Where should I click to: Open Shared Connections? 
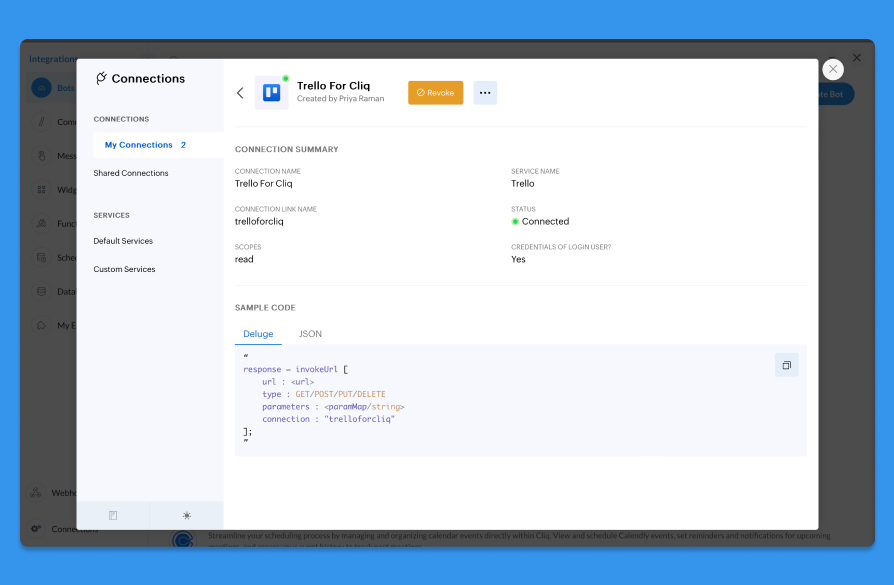pyautogui.click(x=131, y=173)
